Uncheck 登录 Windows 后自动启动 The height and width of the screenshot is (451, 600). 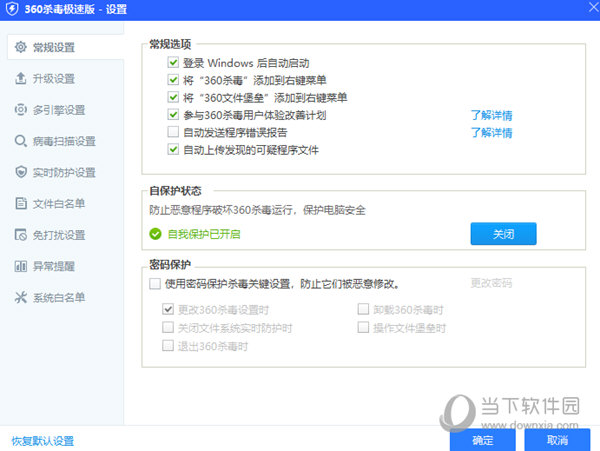(x=174, y=64)
